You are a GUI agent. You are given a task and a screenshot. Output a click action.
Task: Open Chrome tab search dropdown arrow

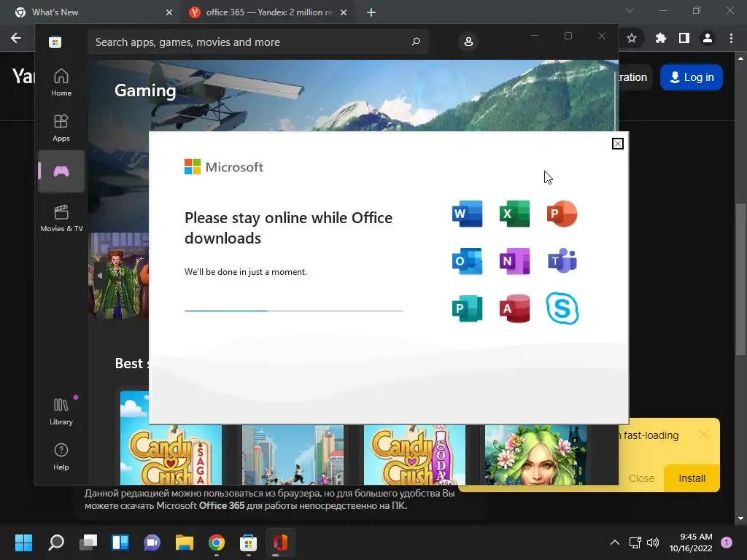click(x=630, y=10)
